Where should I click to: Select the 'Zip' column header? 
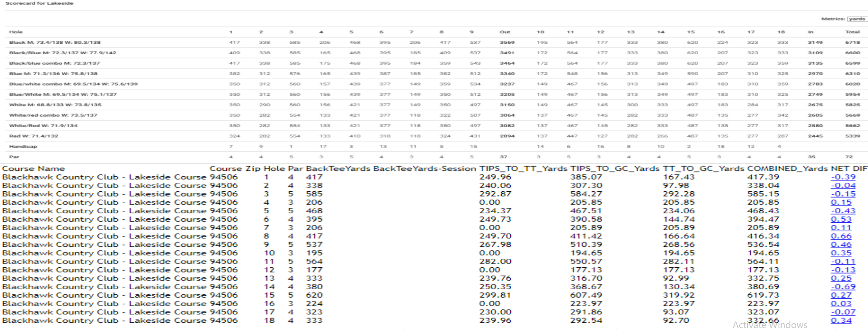[253, 169]
